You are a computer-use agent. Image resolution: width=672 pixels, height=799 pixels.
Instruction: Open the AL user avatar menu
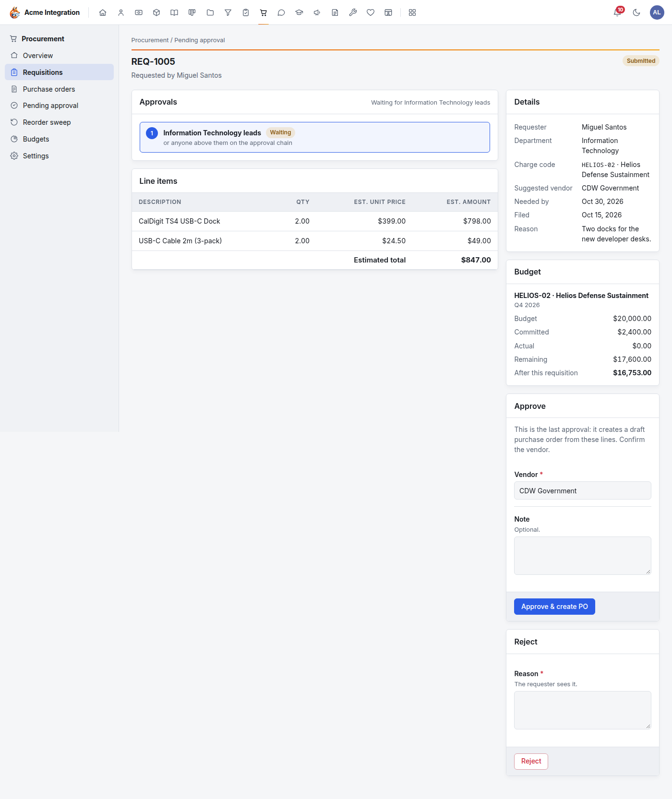[657, 12]
